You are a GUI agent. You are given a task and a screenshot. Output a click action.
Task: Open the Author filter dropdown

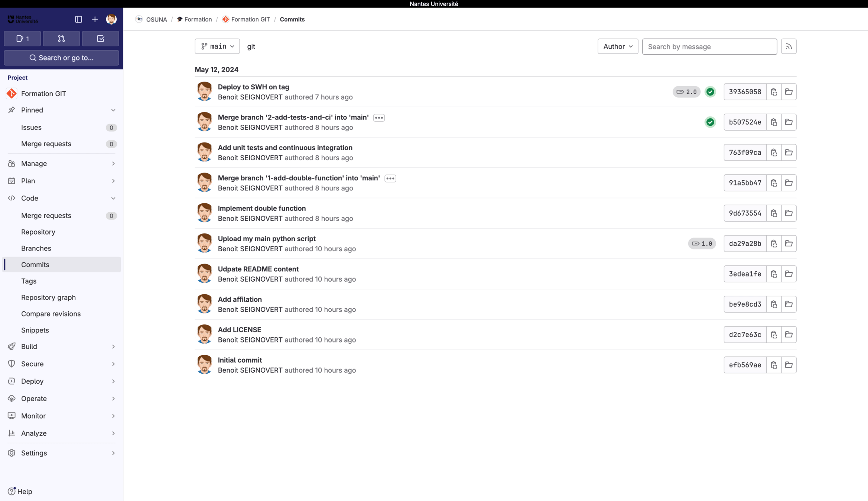618,46
